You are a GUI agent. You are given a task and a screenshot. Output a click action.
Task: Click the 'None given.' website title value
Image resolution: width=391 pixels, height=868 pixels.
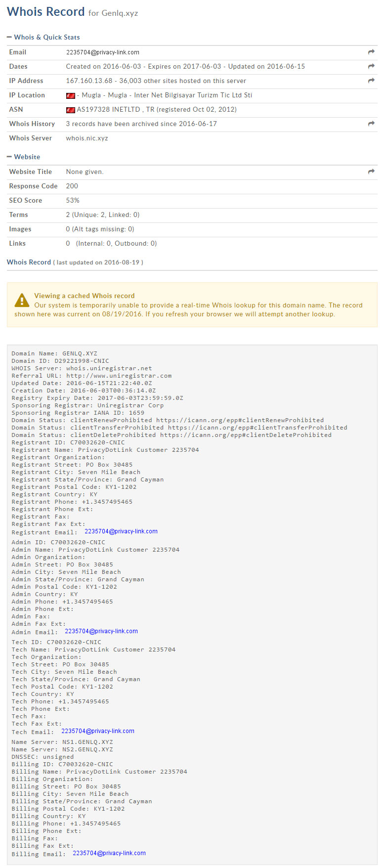(85, 172)
